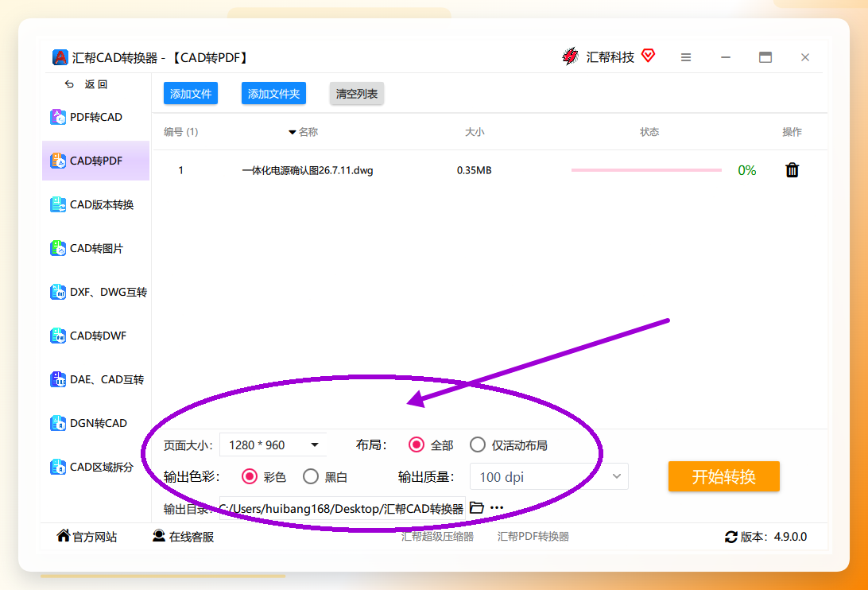Click the refresh icon beside 版本

730,537
